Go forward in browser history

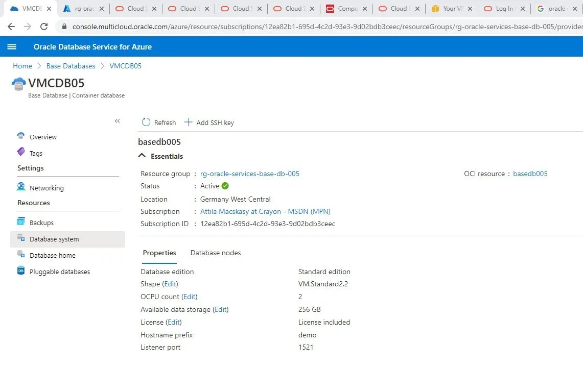(28, 27)
